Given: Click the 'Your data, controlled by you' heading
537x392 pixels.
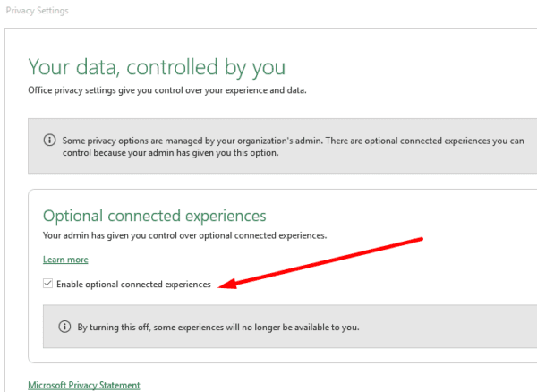Looking at the screenshot, I should pos(157,67).
